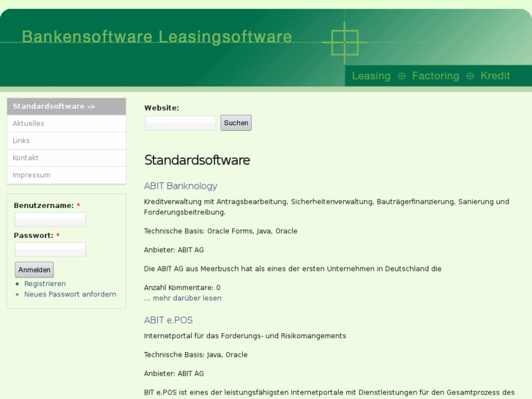Screen dimensions: 532x399
Task: Click 'Technische Basis: Oracle Forms, Java, Oracle'
Action: (220, 231)
